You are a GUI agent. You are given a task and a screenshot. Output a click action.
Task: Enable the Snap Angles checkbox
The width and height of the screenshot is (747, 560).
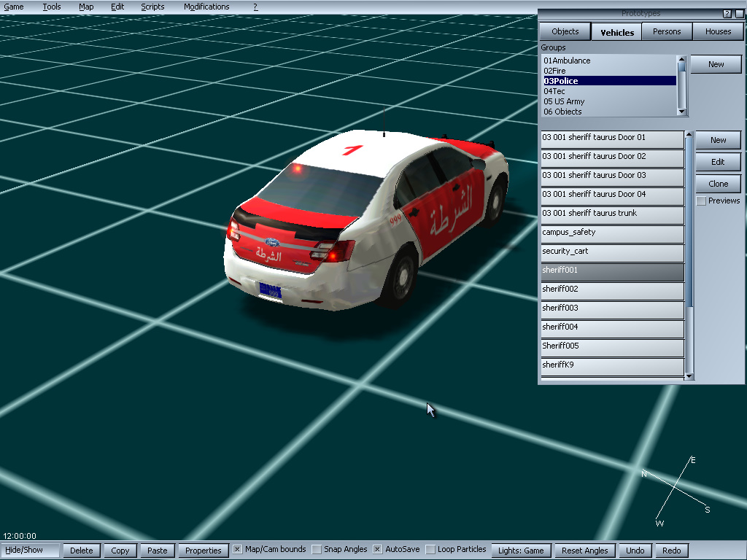tap(317, 550)
